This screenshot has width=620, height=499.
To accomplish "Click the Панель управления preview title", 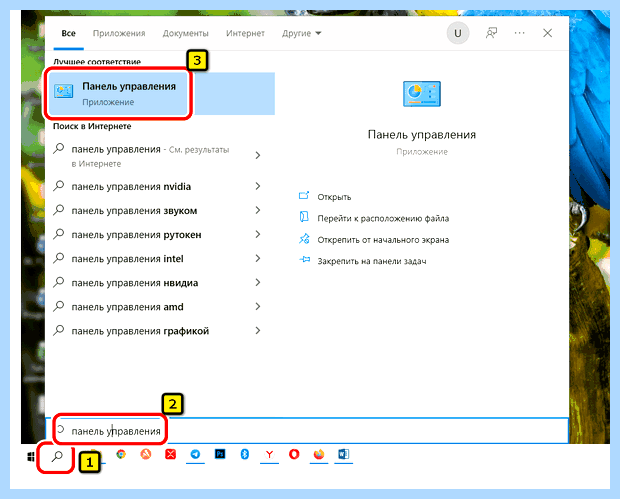I will 422,135.
